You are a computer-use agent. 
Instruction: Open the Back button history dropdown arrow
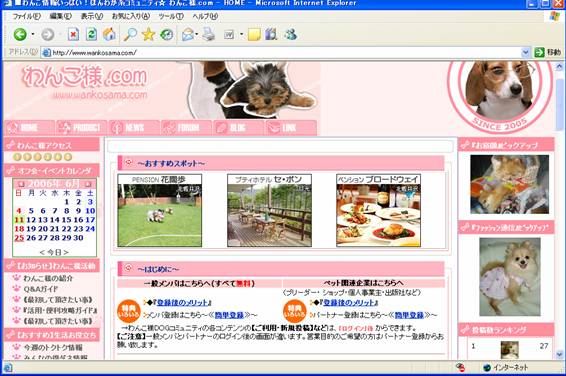(33, 35)
